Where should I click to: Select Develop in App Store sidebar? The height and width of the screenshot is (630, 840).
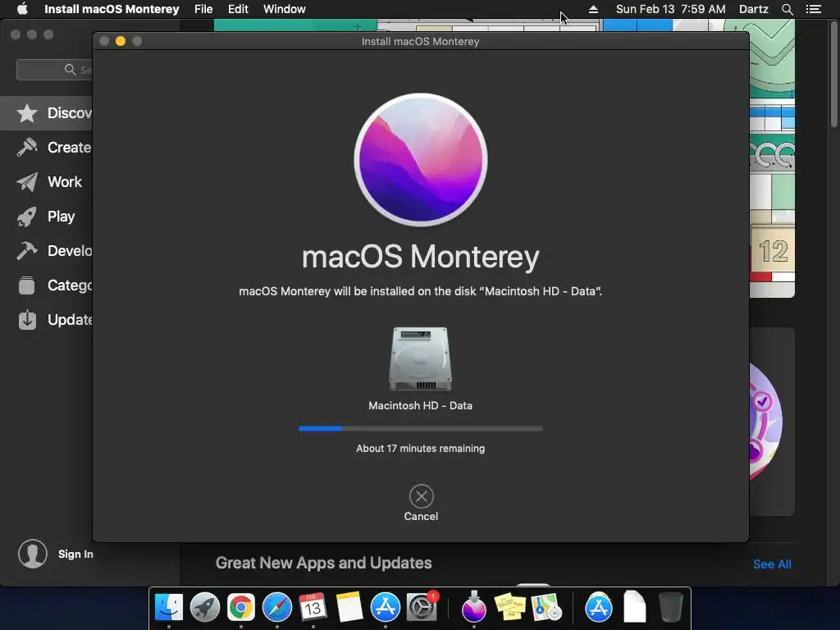[x=46, y=251]
